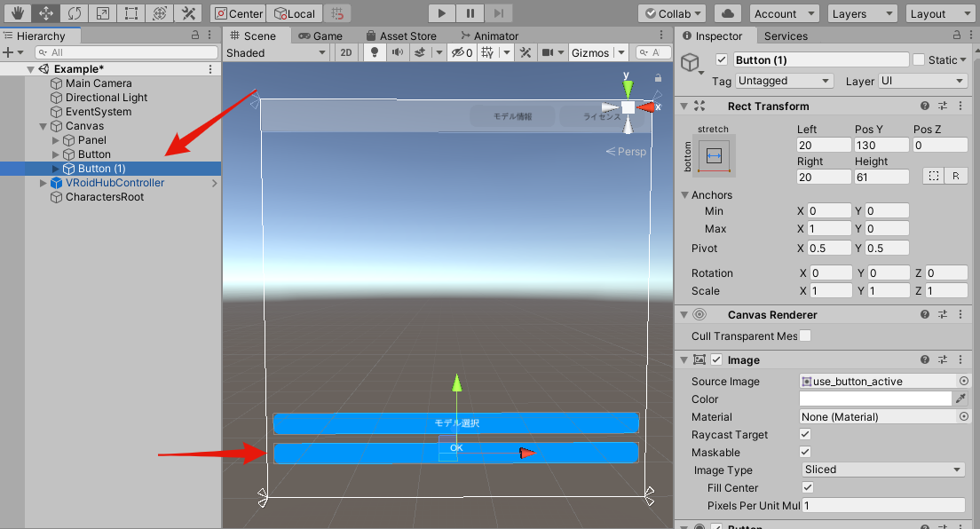Toggle Raycast Target checkbox
The image size is (980, 529).
(x=805, y=434)
